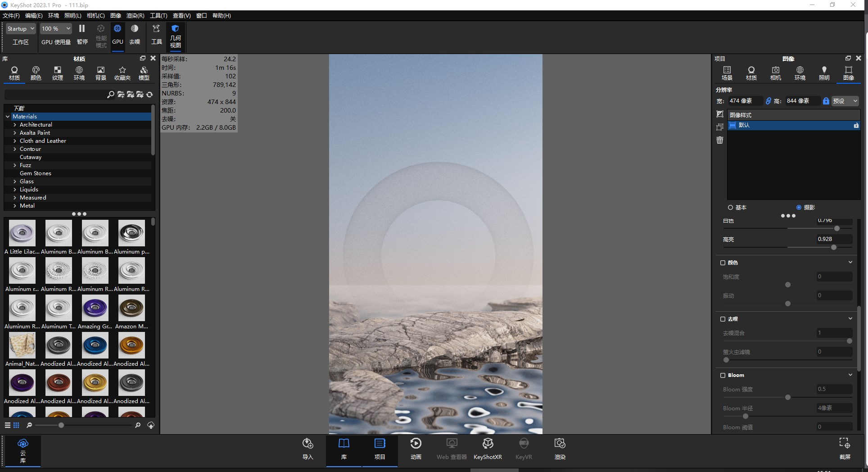Pause the real-time render
Image resolution: width=868 pixels, height=472 pixels.
pyautogui.click(x=82, y=34)
